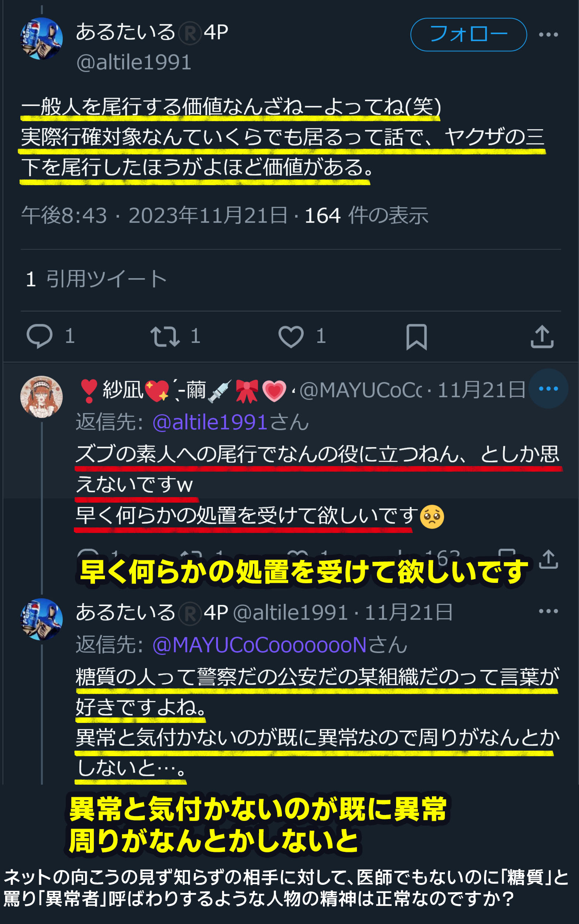This screenshot has width=579, height=924.
Task: Open あるたいる avatar on the last reply
Action: pyautogui.click(x=41, y=619)
